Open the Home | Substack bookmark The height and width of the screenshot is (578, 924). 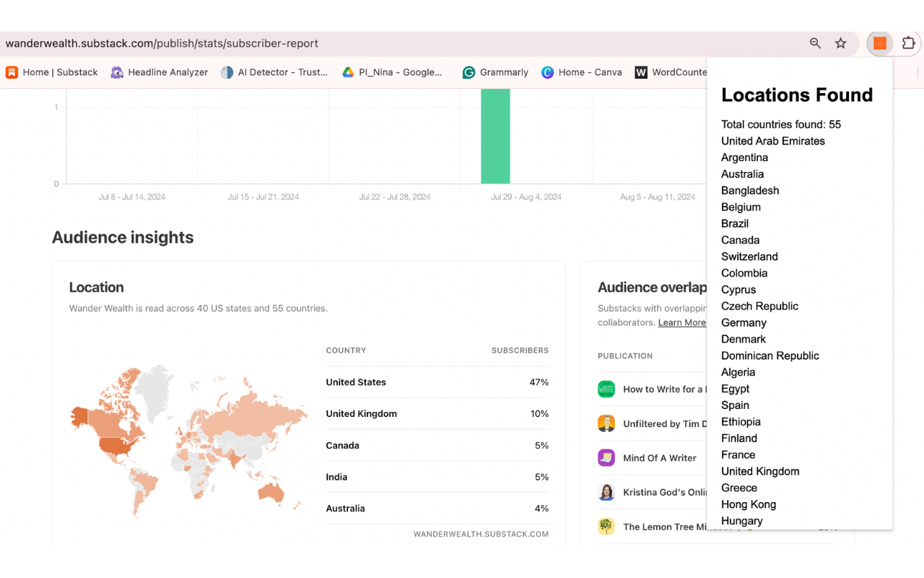(x=52, y=72)
